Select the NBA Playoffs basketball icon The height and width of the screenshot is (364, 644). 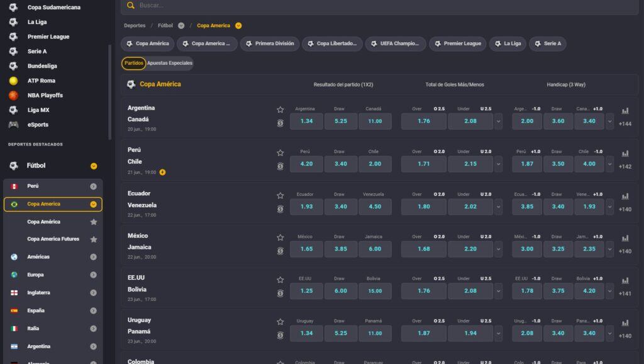pyautogui.click(x=14, y=94)
